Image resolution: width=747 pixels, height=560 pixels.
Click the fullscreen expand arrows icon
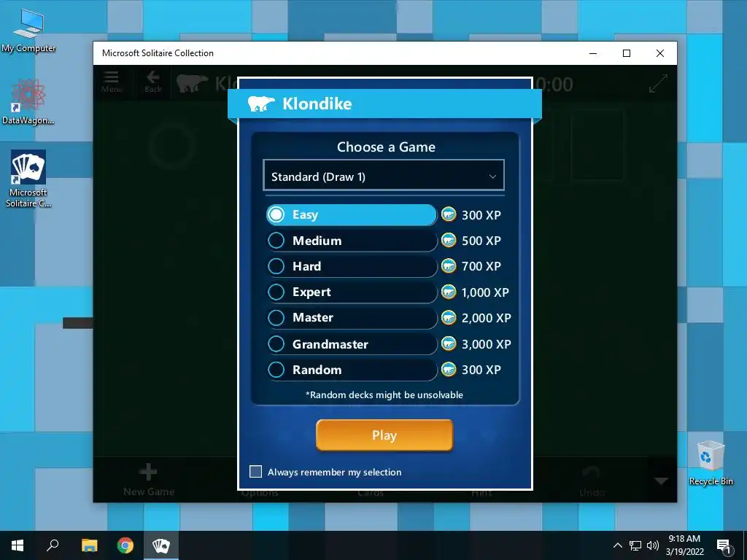pos(658,84)
